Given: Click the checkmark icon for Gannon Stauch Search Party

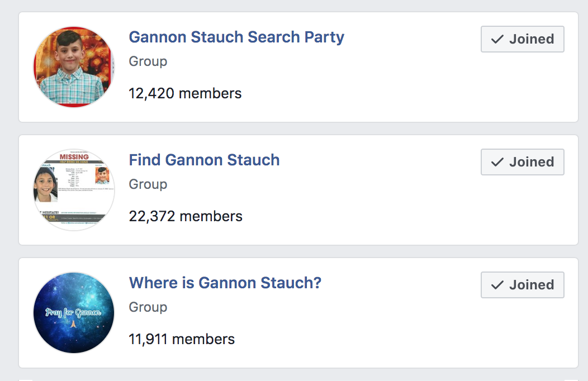Looking at the screenshot, I should (497, 39).
